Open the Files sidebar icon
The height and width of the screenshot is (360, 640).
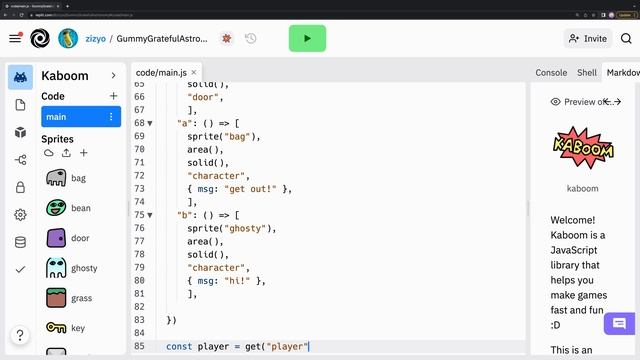pos(20,105)
